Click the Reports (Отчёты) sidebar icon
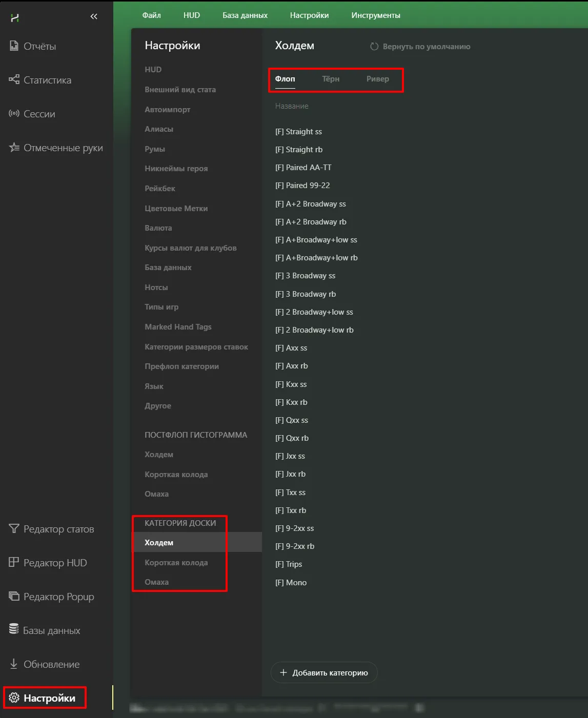The width and height of the screenshot is (588, 718). [x=14, y=46]
